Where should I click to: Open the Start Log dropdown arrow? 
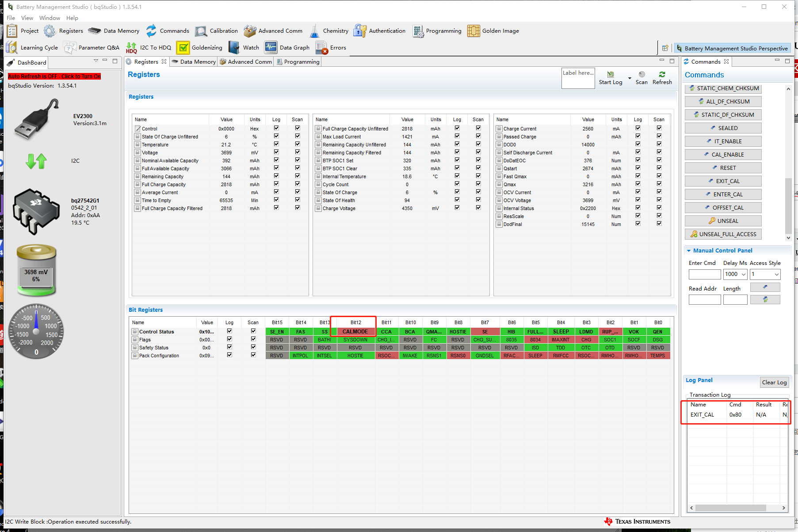(630, 78)
